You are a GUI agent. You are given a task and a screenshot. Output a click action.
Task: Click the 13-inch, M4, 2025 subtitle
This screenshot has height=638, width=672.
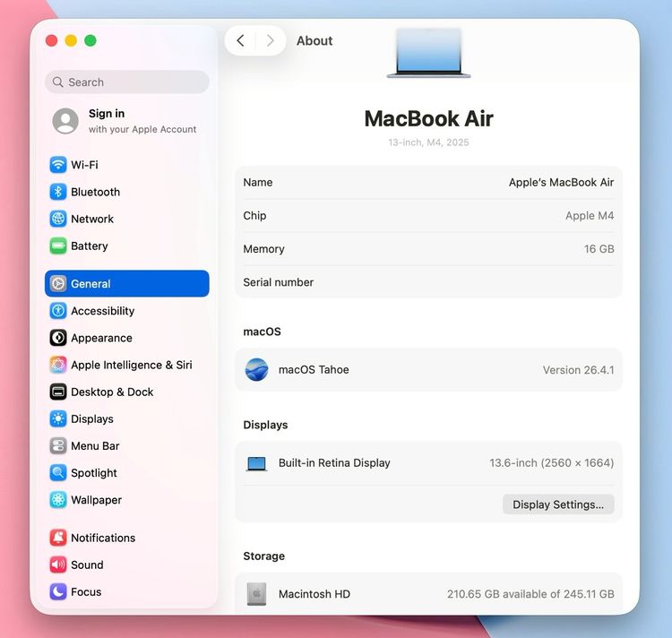[428, 142]
